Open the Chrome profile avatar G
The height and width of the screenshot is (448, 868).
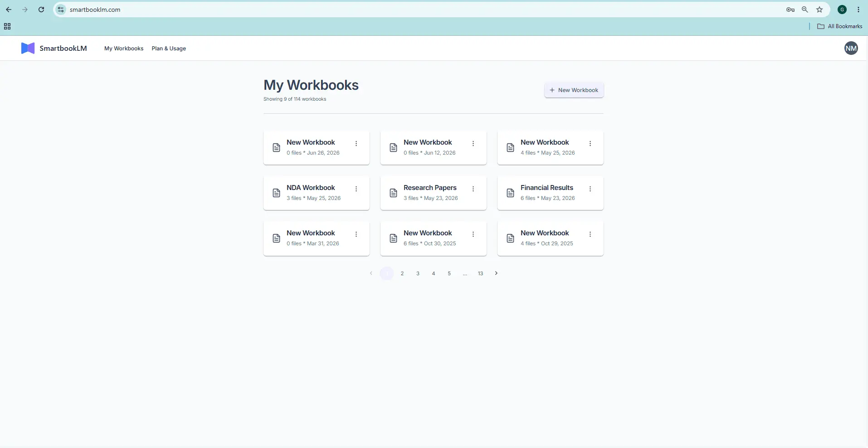click(842, 10)
